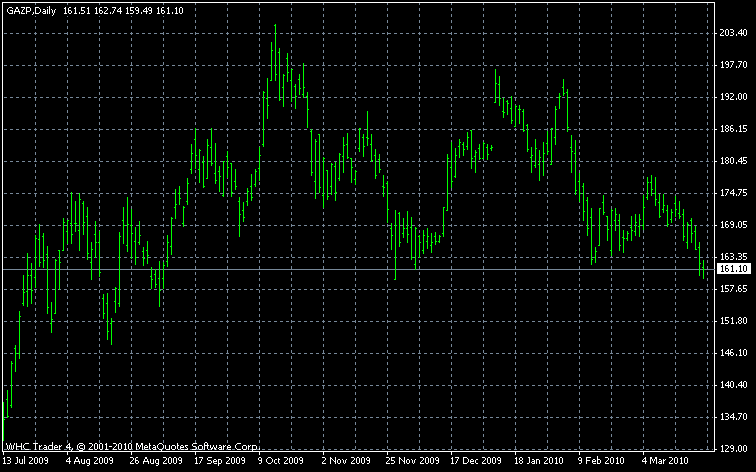Image resolution: width=756 pixels, height=472 pixels.
Task: Select the 203.40 price axis label
Action: click(734, 33)
